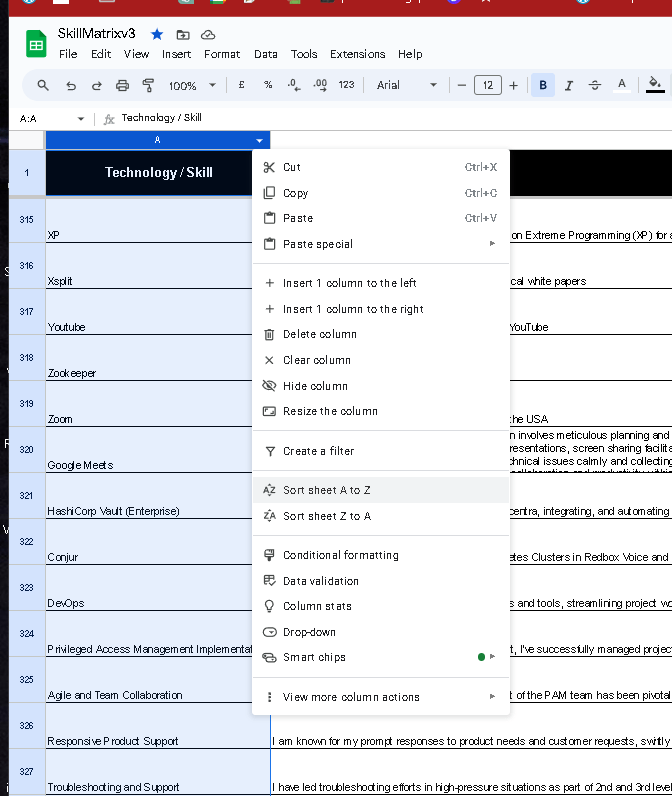
Task: Select Insert 1 column to the right
Action: [x=381, y=309]
